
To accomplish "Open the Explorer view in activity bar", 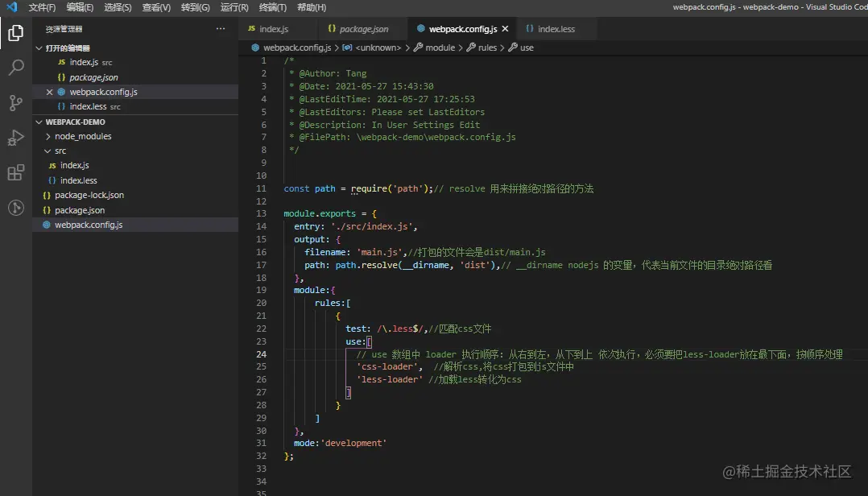I will pyautogui.click(x=15, y=33).
